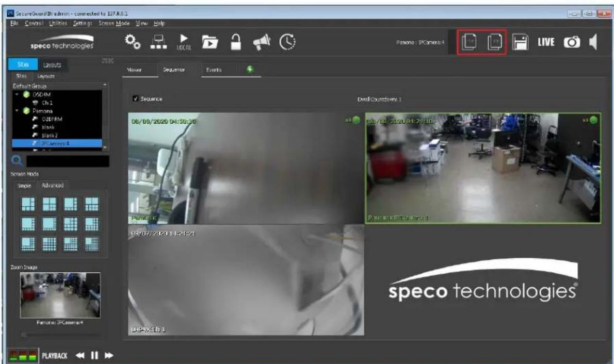Click the black search input field
Viewport: 614px width, 364px height.
(x=68, y=161)
